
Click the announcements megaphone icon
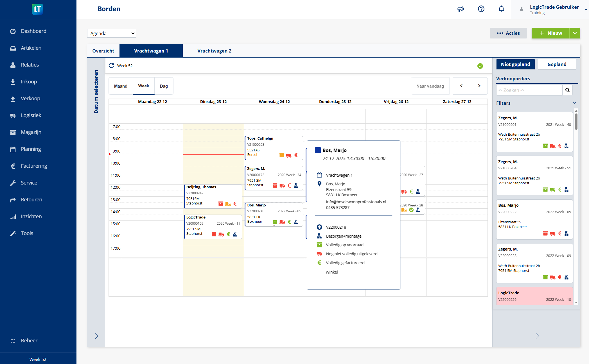461,9
